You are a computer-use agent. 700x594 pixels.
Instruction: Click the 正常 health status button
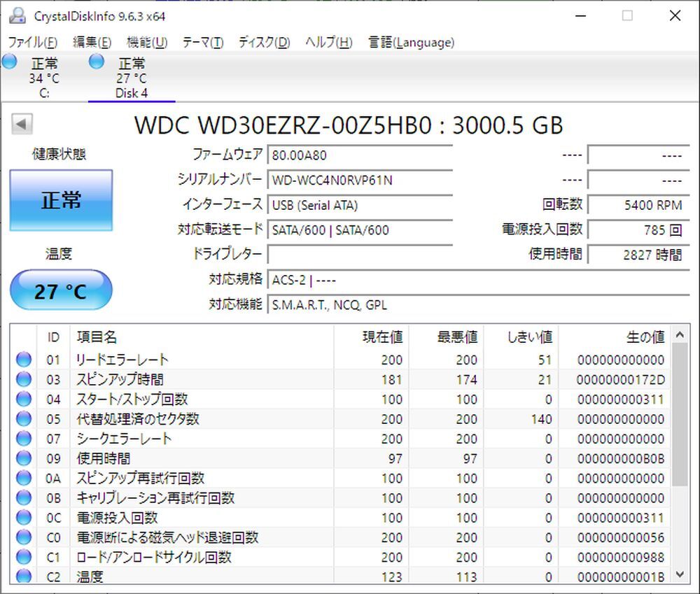click(x=61, y=200)
